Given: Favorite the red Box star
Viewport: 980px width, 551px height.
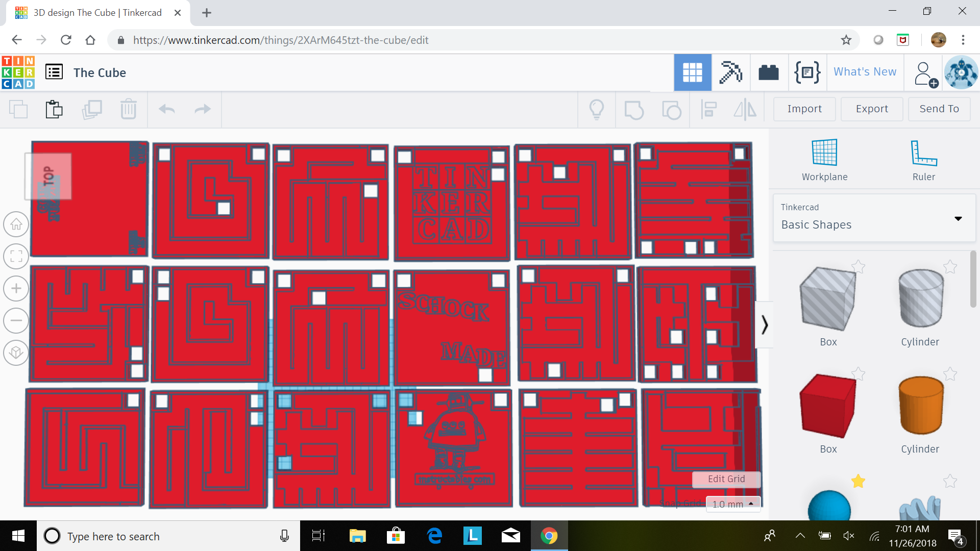Looking at the screenshot, I should point(859,373).
